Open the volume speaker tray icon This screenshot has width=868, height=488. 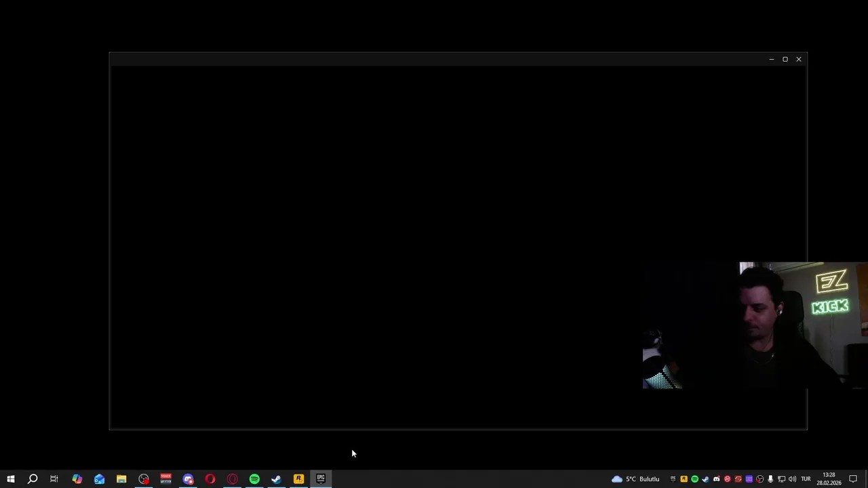pyautogui.click(x=792, y=479)
